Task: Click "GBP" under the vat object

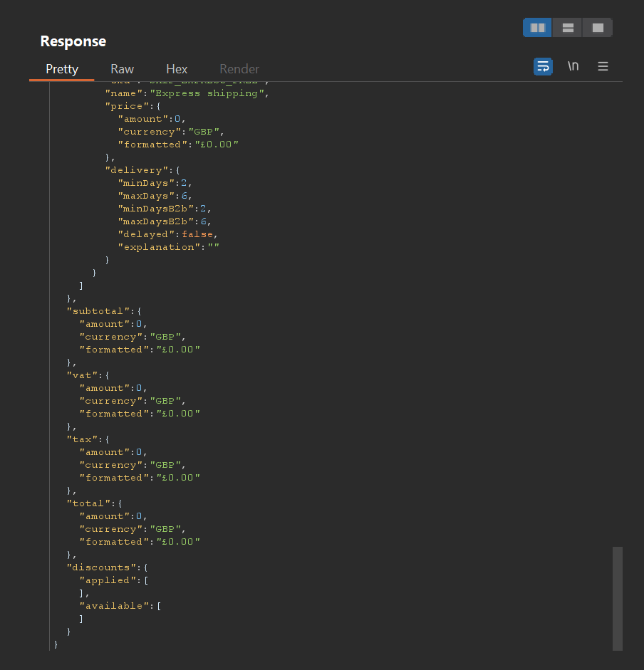Action: point(165,401)
